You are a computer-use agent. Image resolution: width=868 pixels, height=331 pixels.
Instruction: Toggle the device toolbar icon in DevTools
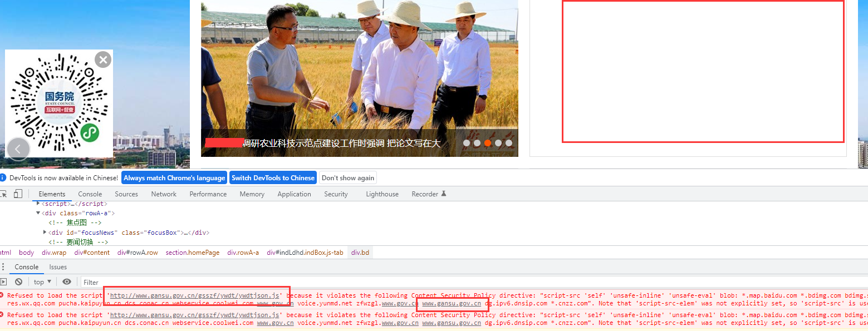[18, 194]
